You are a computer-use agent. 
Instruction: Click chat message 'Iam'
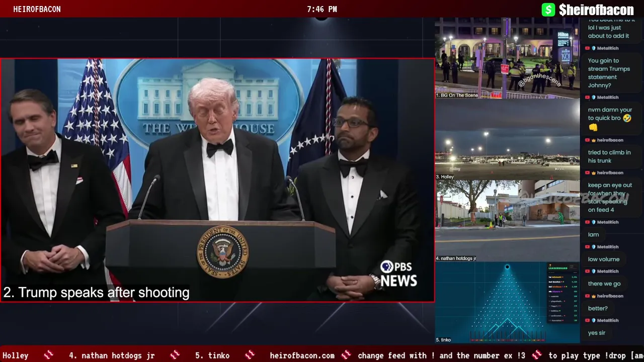pyautogui.click(x=593, y=234)
